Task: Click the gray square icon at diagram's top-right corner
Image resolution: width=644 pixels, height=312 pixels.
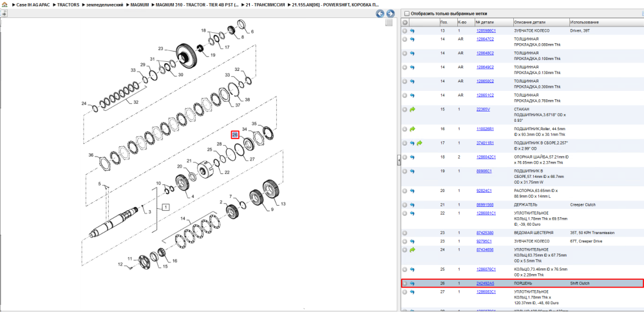Action: (388, 23)
